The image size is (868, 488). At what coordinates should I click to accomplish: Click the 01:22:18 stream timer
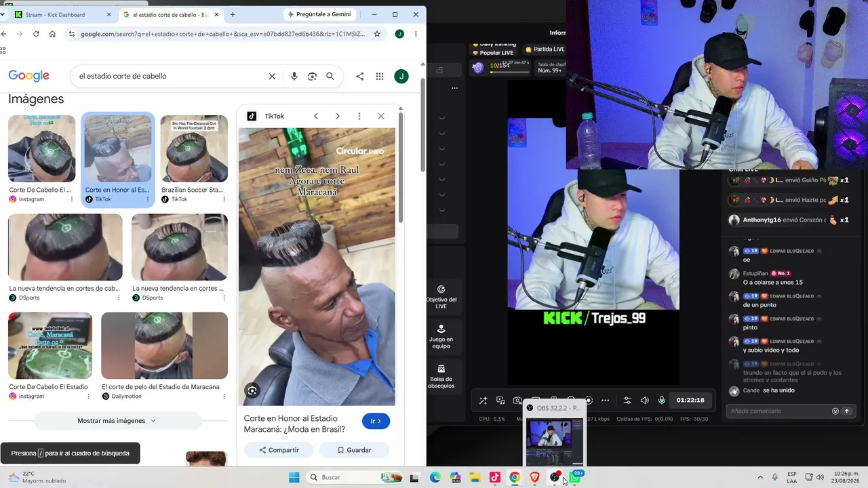(x=690, y=400)
